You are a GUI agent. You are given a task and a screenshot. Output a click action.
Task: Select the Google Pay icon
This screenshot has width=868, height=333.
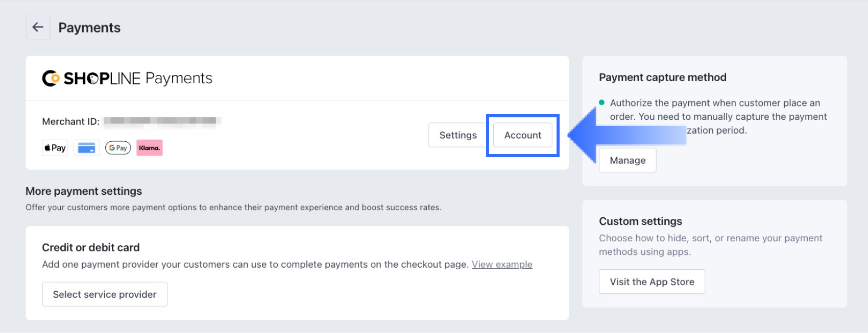click(118, 148)
